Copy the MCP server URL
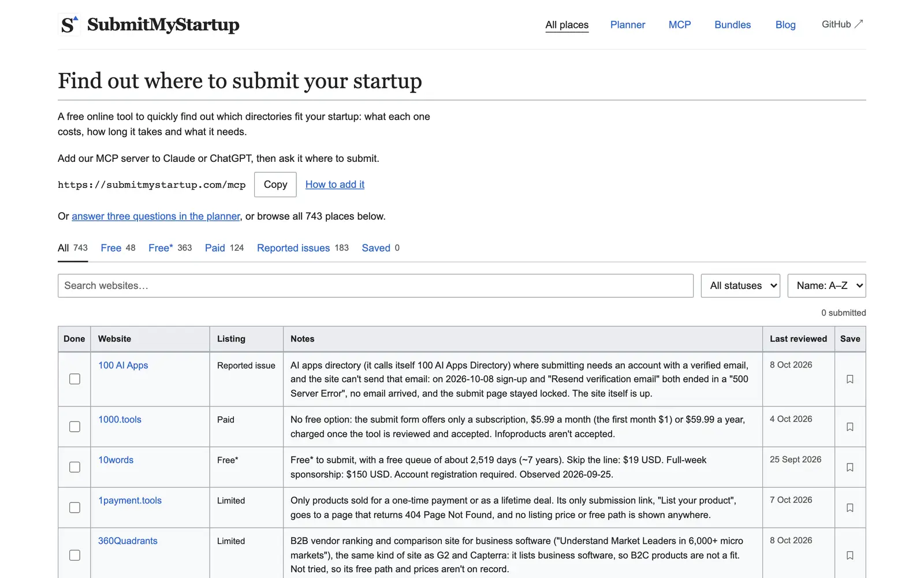This screenshot has width=924, height=578. pos(275,184)
